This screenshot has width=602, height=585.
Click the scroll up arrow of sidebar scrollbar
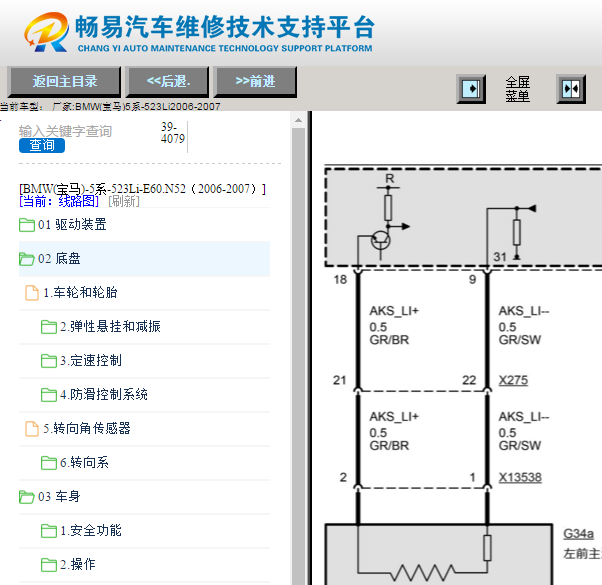[x=298, y=120]
